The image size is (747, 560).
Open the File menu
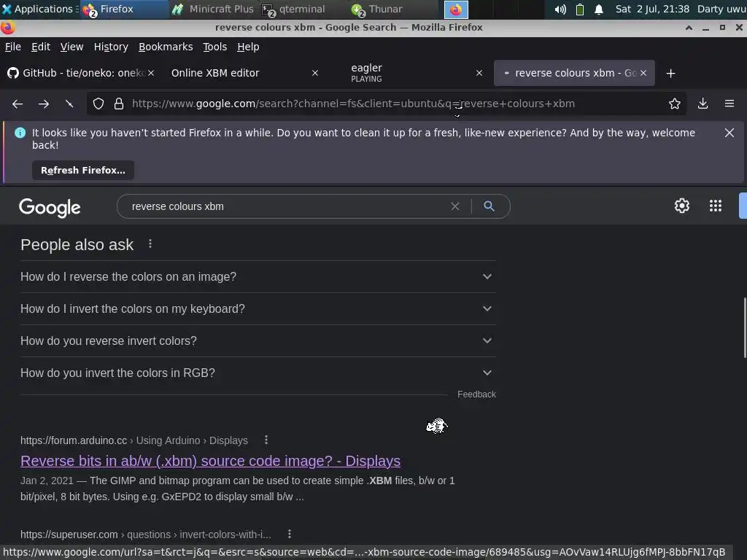(x=13, y=47)
